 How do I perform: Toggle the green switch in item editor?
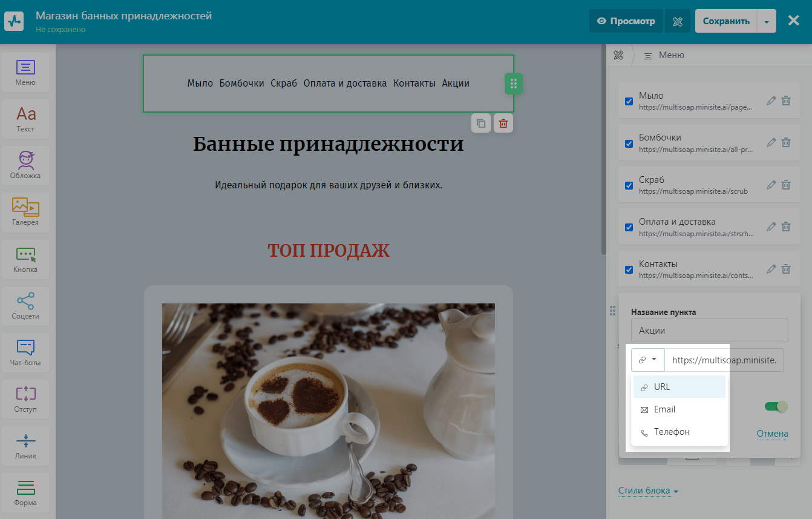point(776,406)
